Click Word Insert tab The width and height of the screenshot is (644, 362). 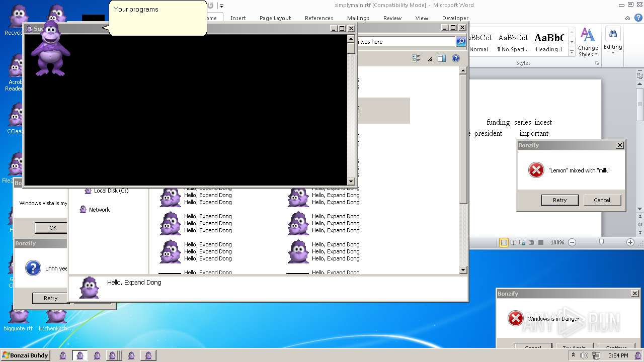(238, 18)
